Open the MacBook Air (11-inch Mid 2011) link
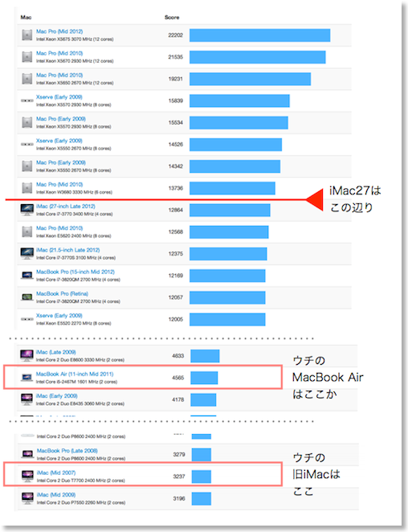Viewport: 408px width, 532px height. coord(75,374)
